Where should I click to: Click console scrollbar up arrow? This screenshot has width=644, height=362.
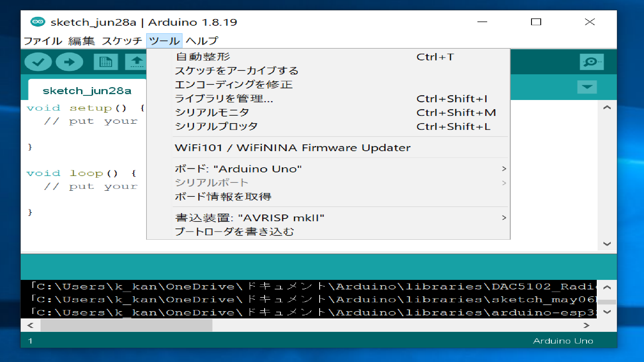pyautogui.click(x=607, y=287)
